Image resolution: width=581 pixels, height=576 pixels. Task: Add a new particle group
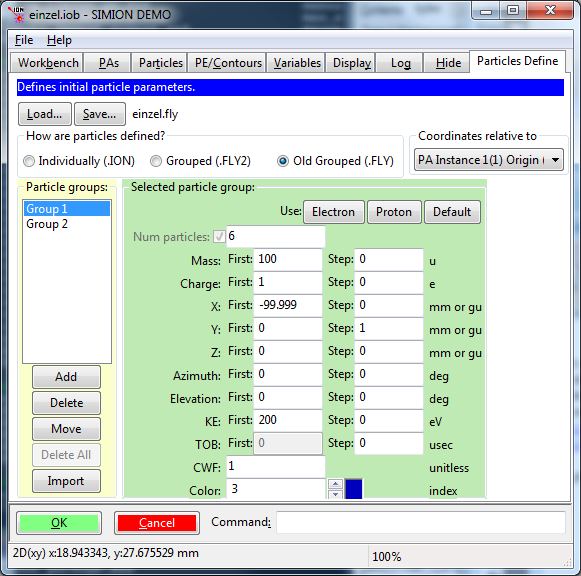coord(66,377)
